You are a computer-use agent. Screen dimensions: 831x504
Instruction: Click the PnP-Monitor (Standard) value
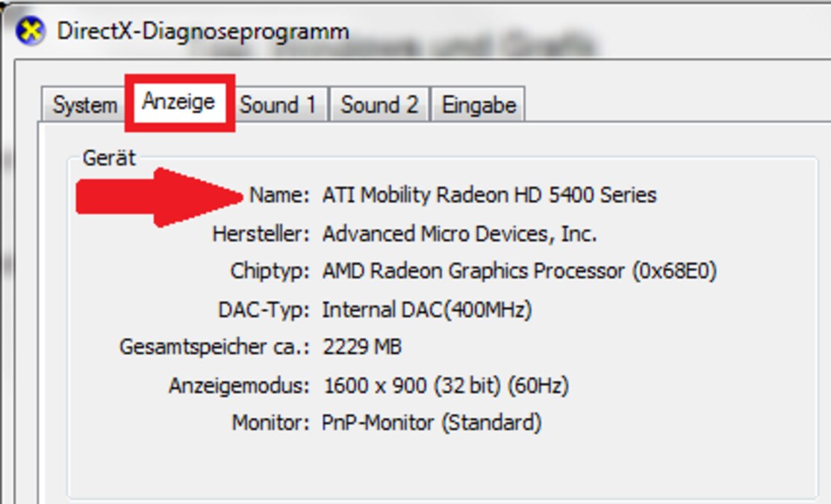tap(432, 423)
